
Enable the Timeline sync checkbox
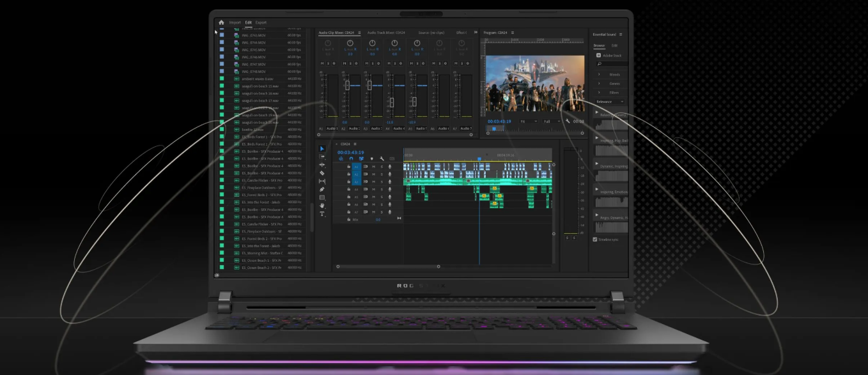pyautogui.click(x=595, y=240)
